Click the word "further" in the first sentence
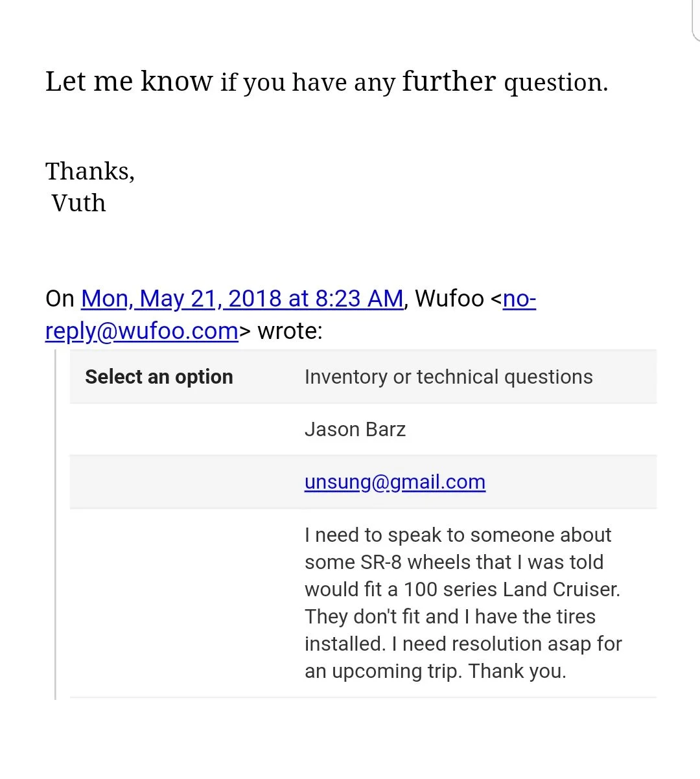 pyautogui.click(x=449, y=82)
